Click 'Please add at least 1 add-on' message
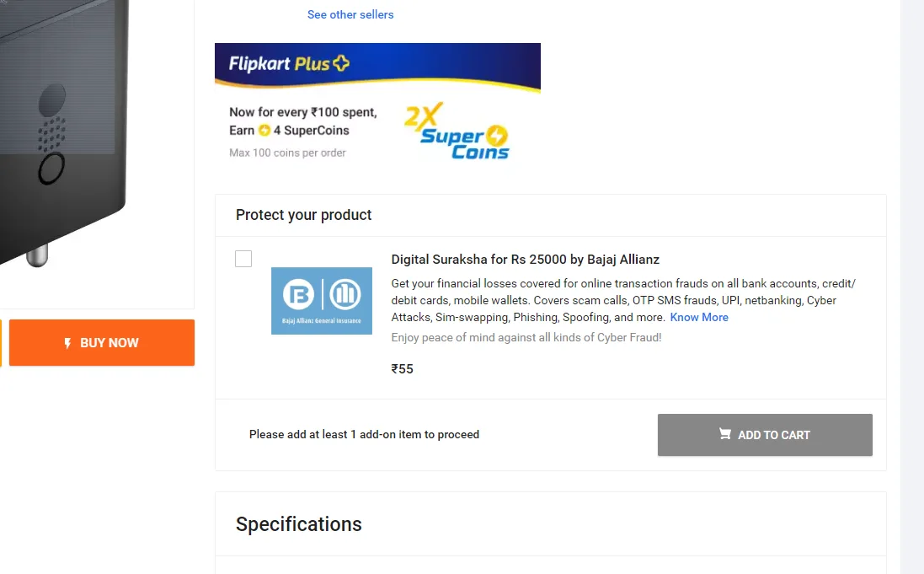 click(x=364, y=435)
